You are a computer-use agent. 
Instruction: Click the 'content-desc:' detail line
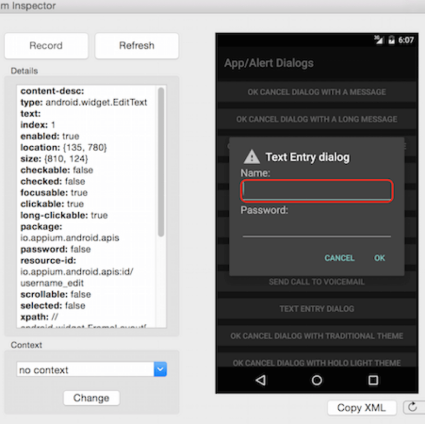(x=52, y=91)
